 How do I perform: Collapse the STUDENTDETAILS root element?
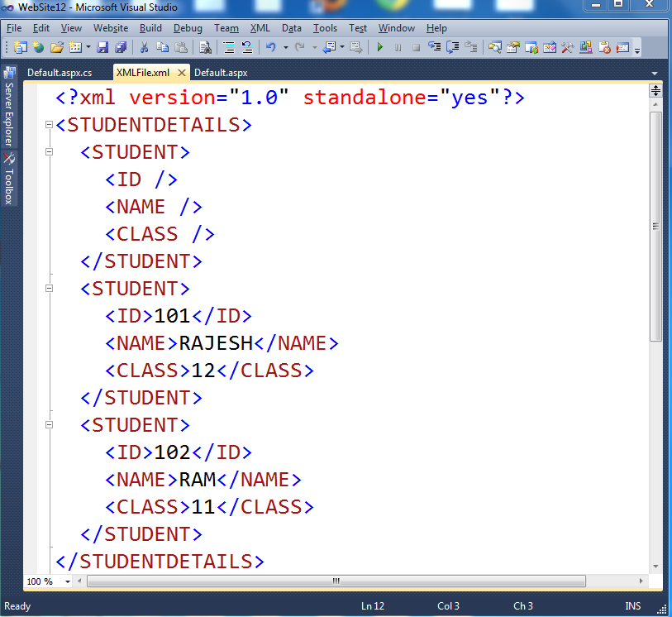49,126
